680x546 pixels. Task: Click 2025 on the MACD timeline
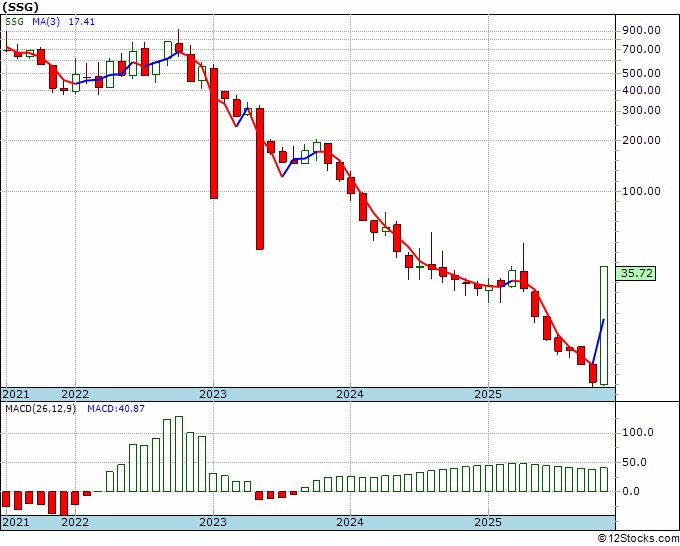(488, 522)
